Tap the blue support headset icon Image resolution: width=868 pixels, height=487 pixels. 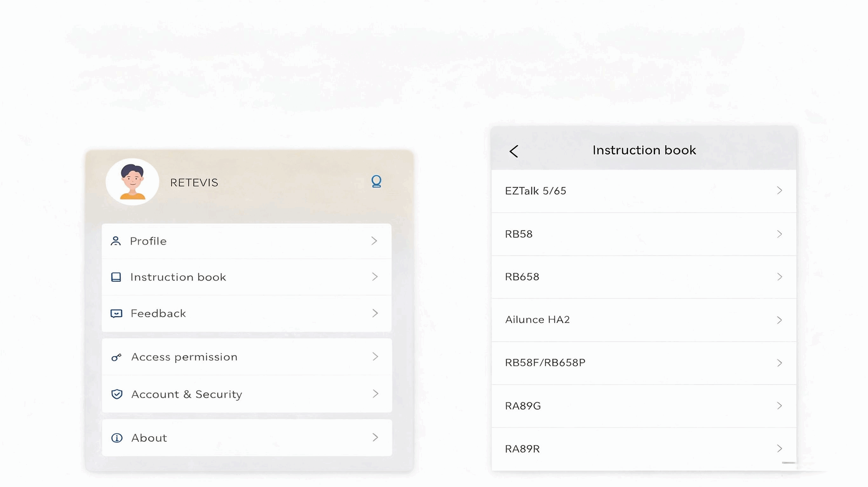point(376,182)
